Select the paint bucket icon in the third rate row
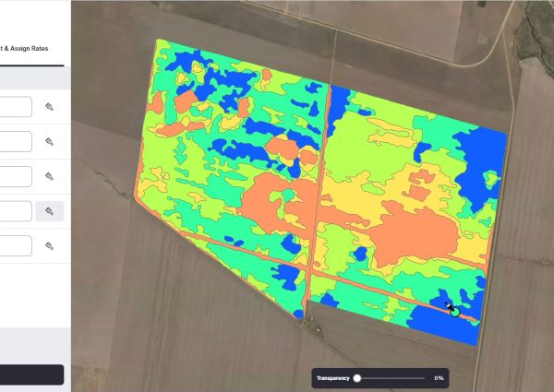This screenshot has width=554, height=392. 50,176
